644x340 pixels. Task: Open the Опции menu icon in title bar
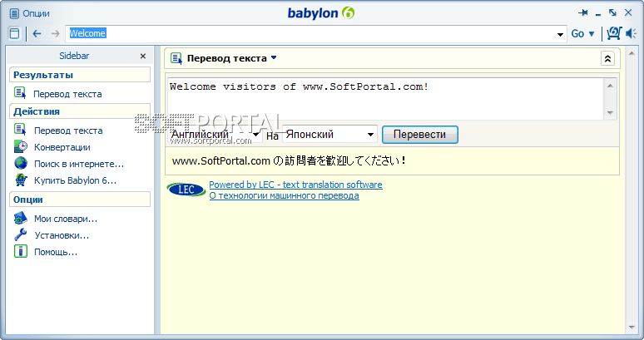point(14,13)
